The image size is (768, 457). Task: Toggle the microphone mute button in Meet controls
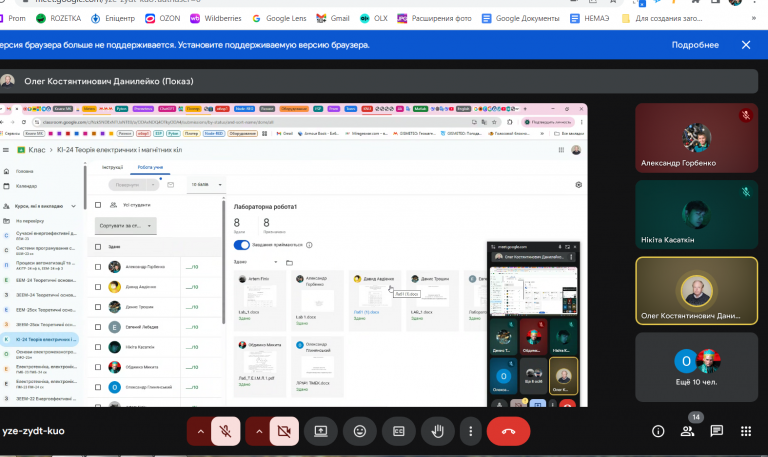[x=225, y=431]
